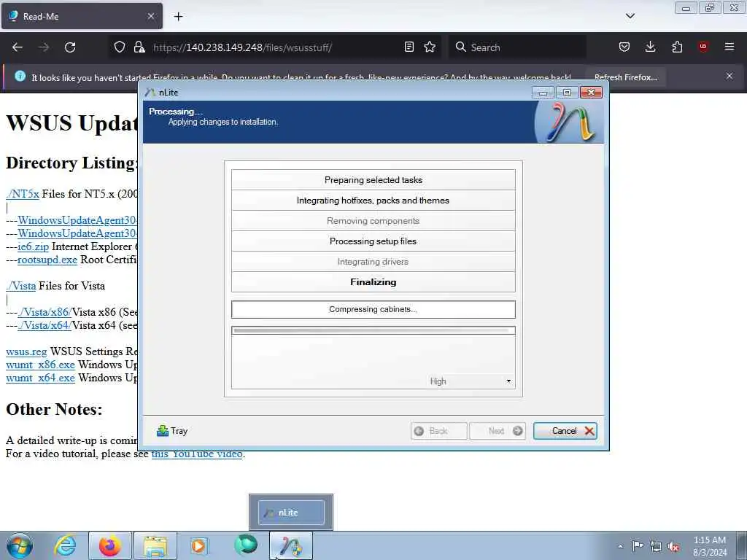747x560 pixels.
Task: Open a new Firefox tab
Action: tap(178, 17)
